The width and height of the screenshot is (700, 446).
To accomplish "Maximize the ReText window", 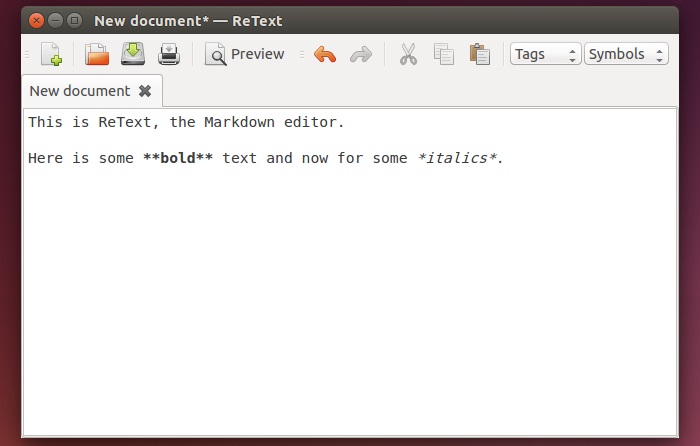I will tap(75, 21).
